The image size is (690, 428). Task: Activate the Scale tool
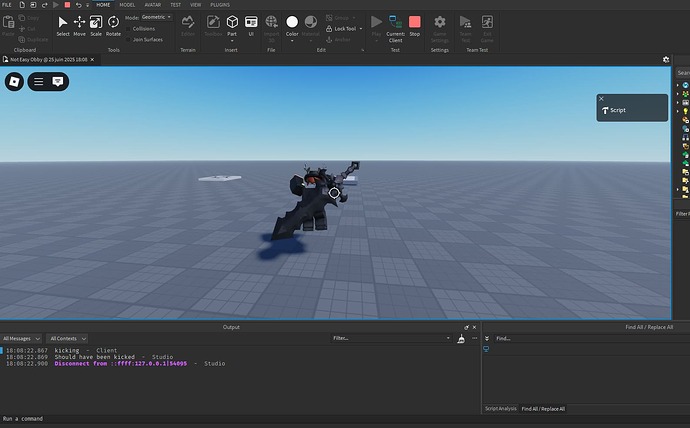[96, 26]
